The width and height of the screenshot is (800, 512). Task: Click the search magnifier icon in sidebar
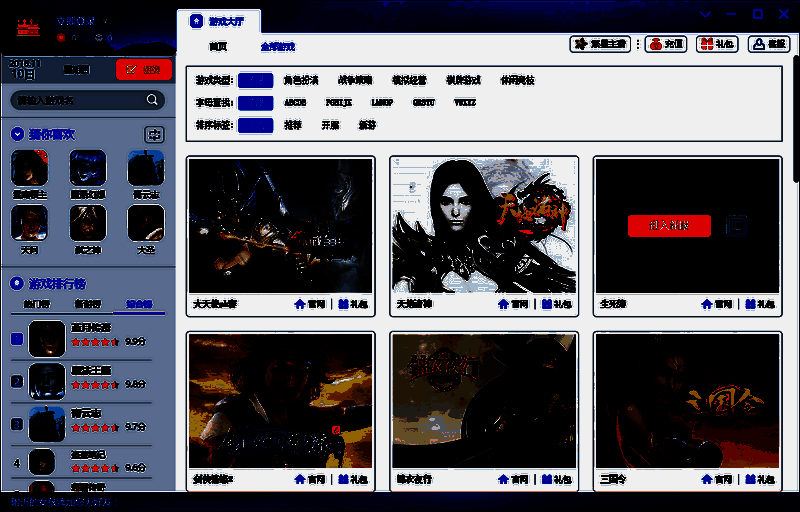click(153, 100)
